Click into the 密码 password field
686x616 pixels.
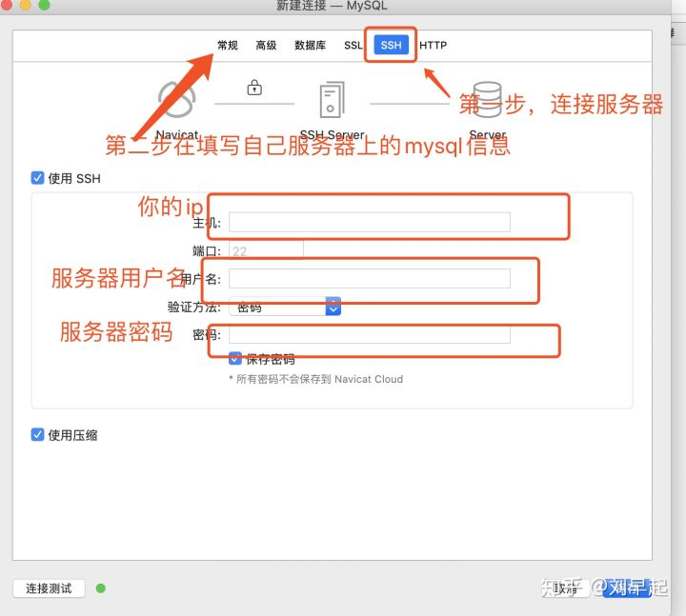[x=370, y=334]
